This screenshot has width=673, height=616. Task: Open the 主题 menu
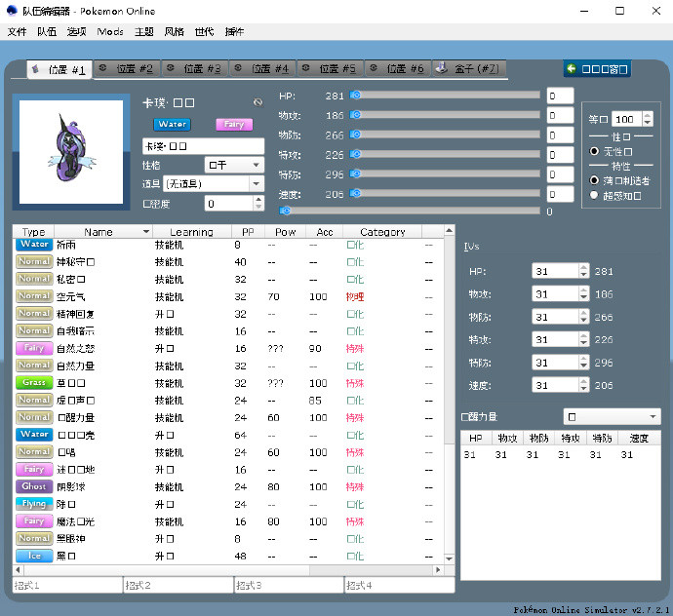[x=143, y=31]
